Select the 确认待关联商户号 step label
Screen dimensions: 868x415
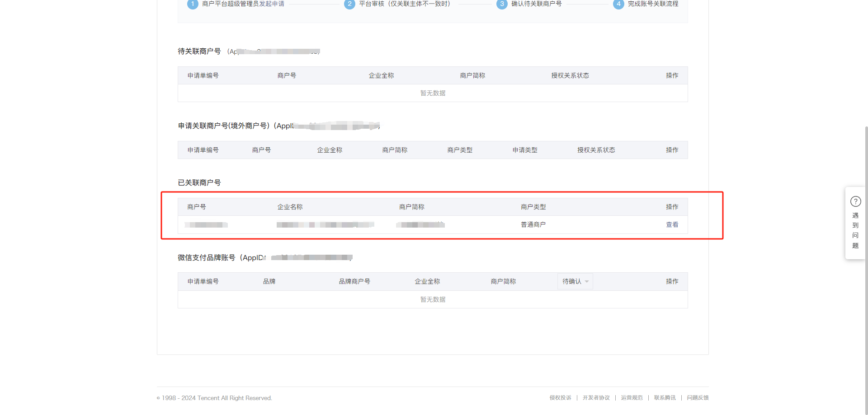[x=537, y=4]
